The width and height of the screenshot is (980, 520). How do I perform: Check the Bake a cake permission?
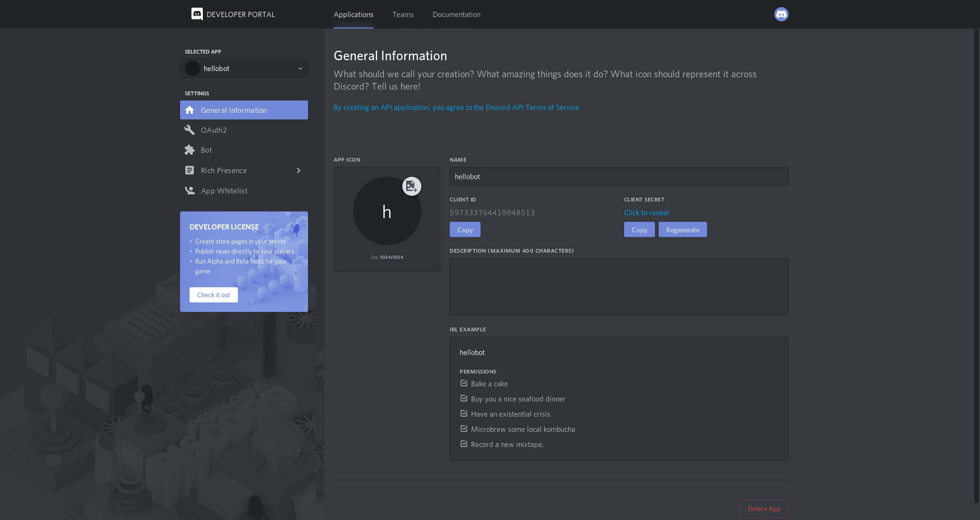464,383
